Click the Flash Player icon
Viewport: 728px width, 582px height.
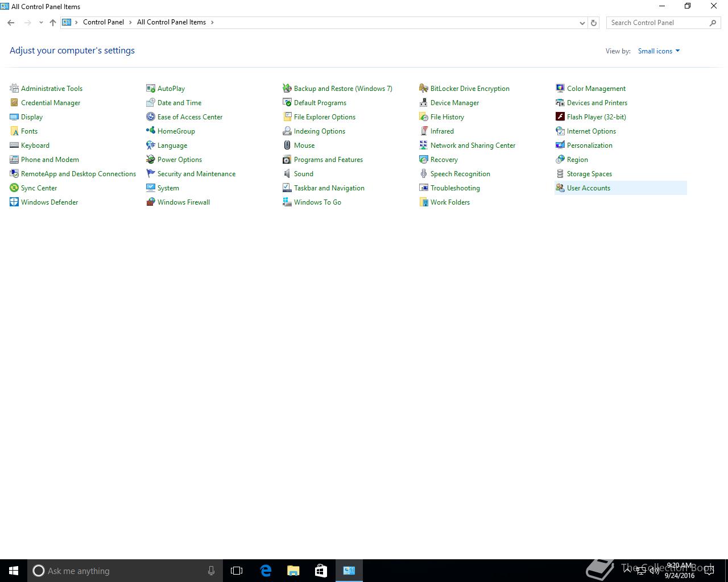click(x=560, y=117)
